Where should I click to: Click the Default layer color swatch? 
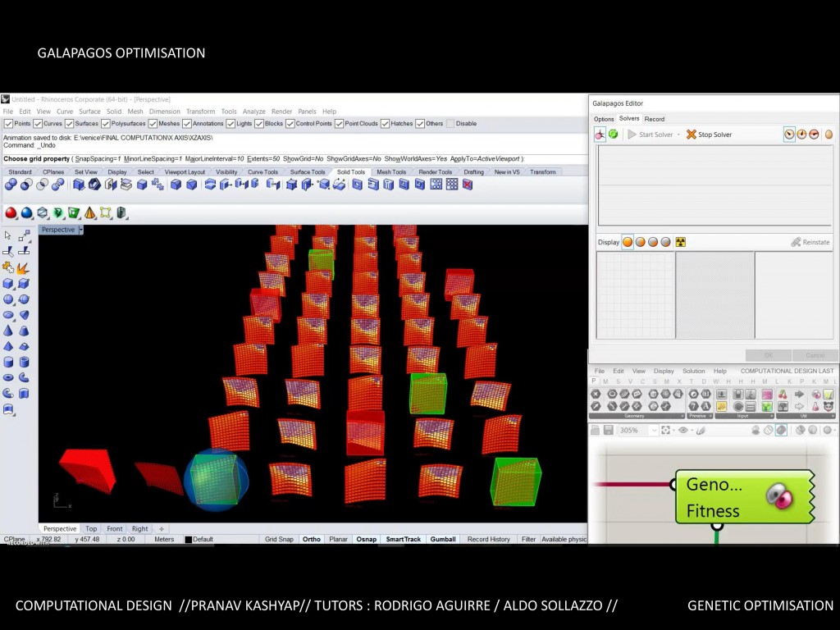[188, 540]
